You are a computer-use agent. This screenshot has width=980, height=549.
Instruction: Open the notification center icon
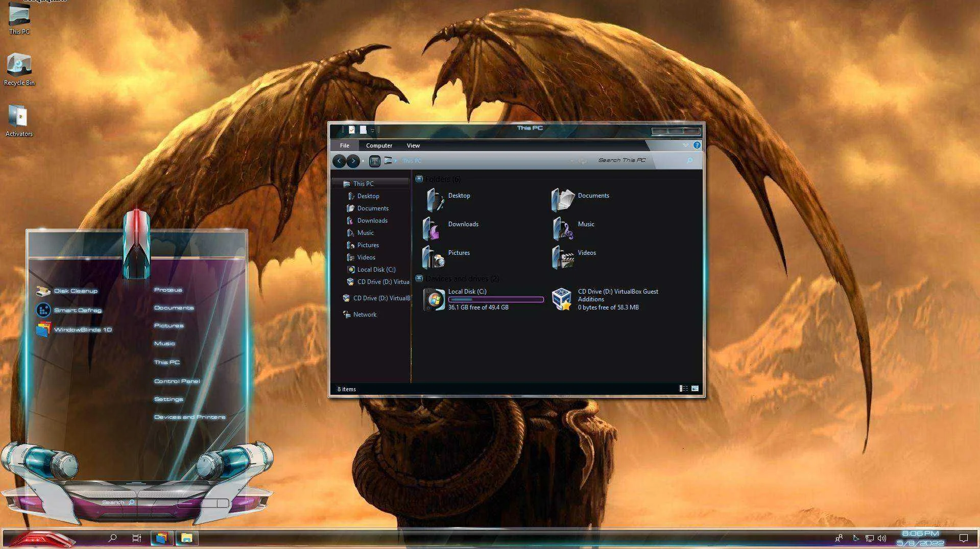coord(964,538)
